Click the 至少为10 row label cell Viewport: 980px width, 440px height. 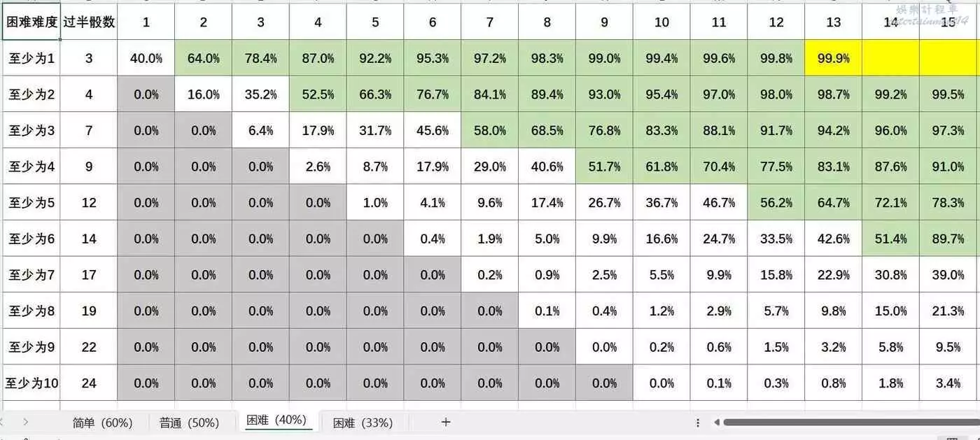31,383
